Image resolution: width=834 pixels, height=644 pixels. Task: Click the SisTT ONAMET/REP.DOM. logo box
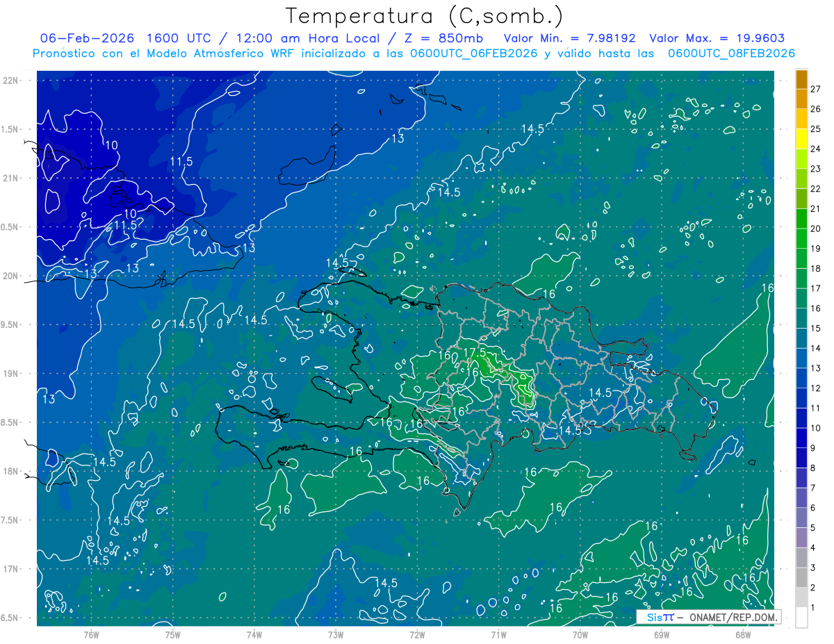tap(709, 617)
